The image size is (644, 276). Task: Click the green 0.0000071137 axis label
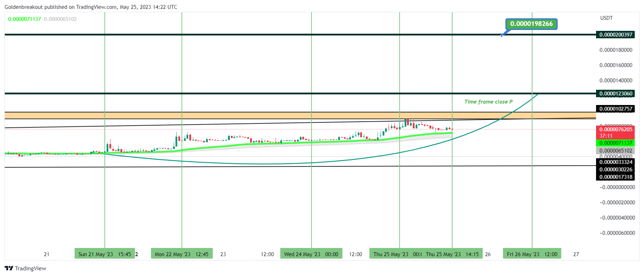point(616,143)
